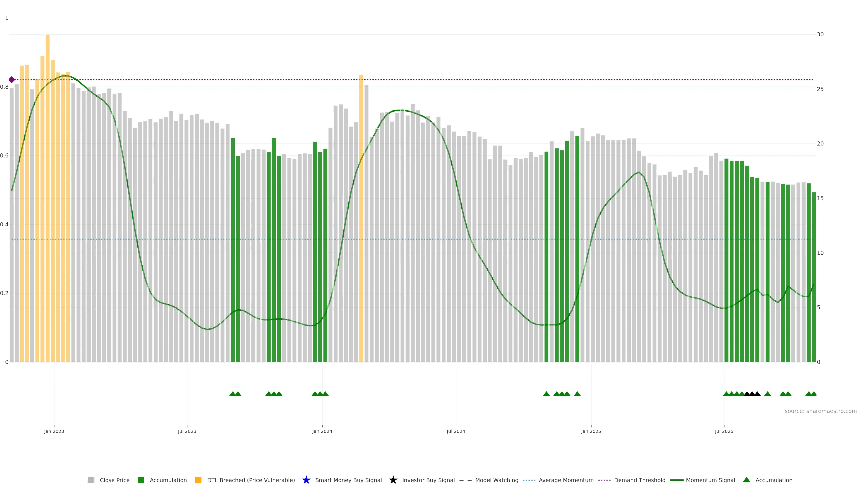Click the sharemaestro.com source text
This screenshot has height=488, width=868.
[821, 411]
